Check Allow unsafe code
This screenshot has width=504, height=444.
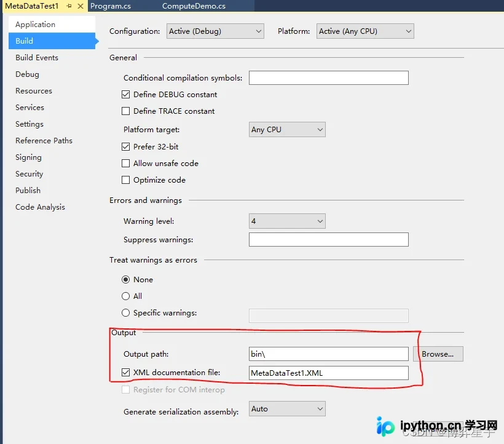(x=125, y=164)
